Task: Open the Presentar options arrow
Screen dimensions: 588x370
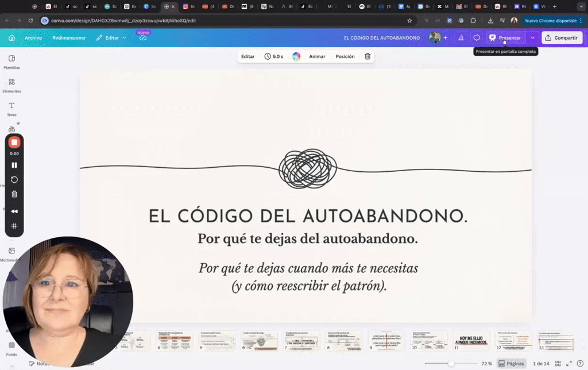Action: pyautogui.click(x=532, y=37)
